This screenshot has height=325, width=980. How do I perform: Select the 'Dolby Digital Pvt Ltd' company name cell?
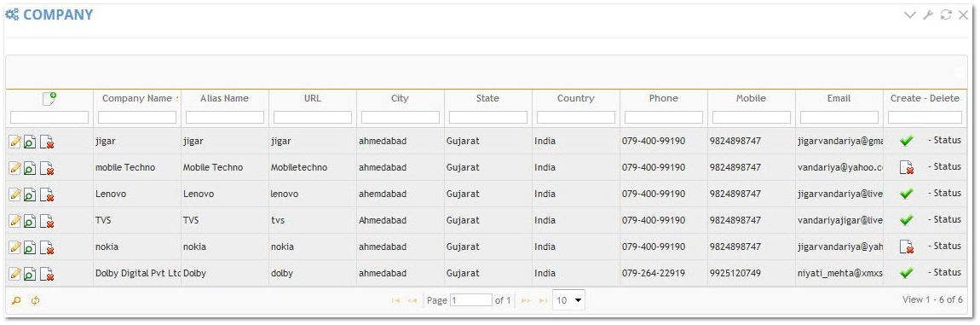click(137, 274)
